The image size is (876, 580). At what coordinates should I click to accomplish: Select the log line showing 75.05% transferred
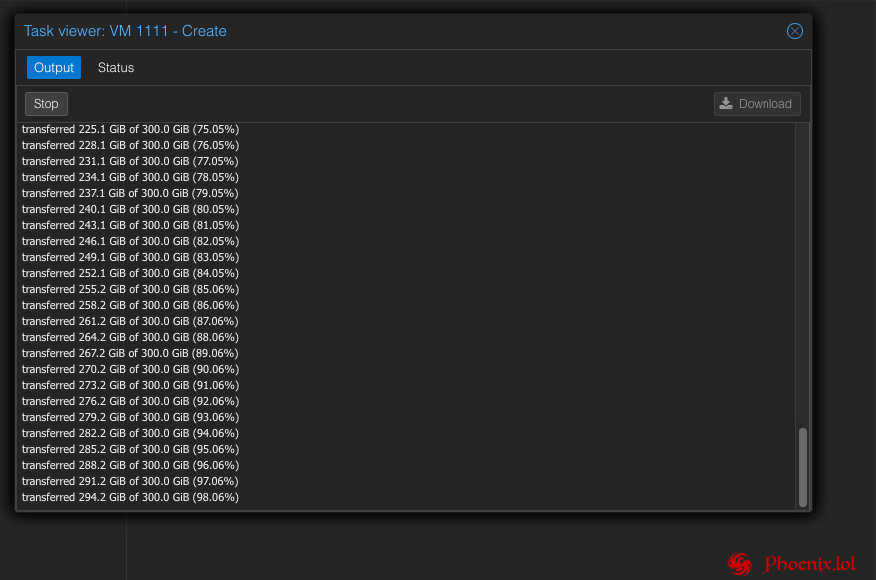pos(130,129)
